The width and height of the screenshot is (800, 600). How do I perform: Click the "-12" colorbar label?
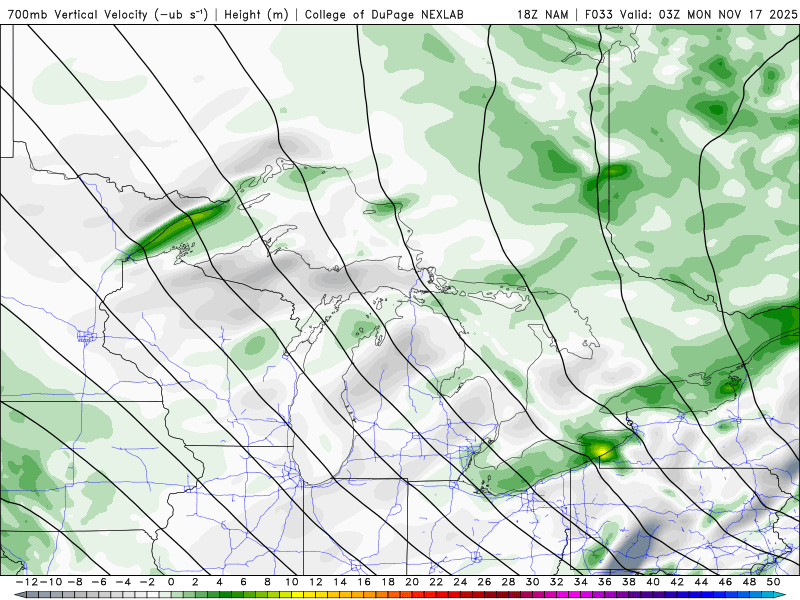[26, 582]
